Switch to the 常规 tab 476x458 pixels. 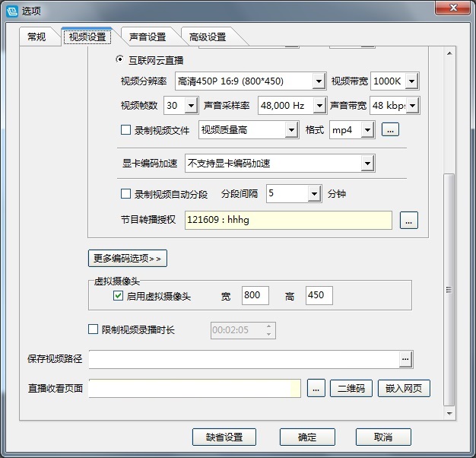click(x=36, y=37)
